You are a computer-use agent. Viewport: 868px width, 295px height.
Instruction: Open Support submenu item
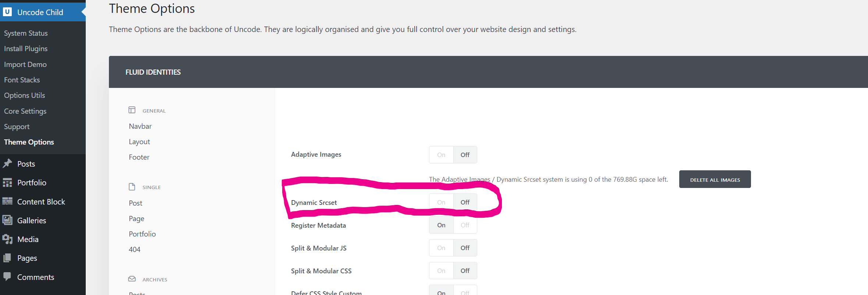17,127
